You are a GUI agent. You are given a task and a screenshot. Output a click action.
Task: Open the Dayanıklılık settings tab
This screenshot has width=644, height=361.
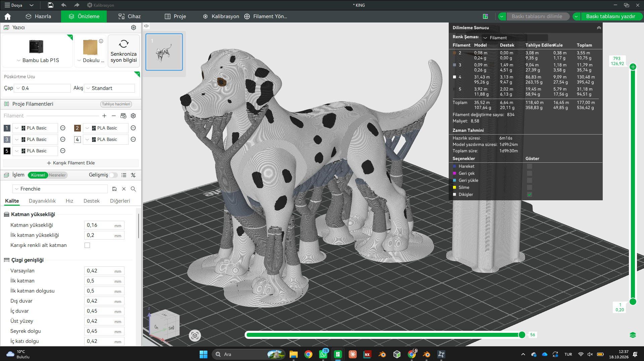pos(42,201)
